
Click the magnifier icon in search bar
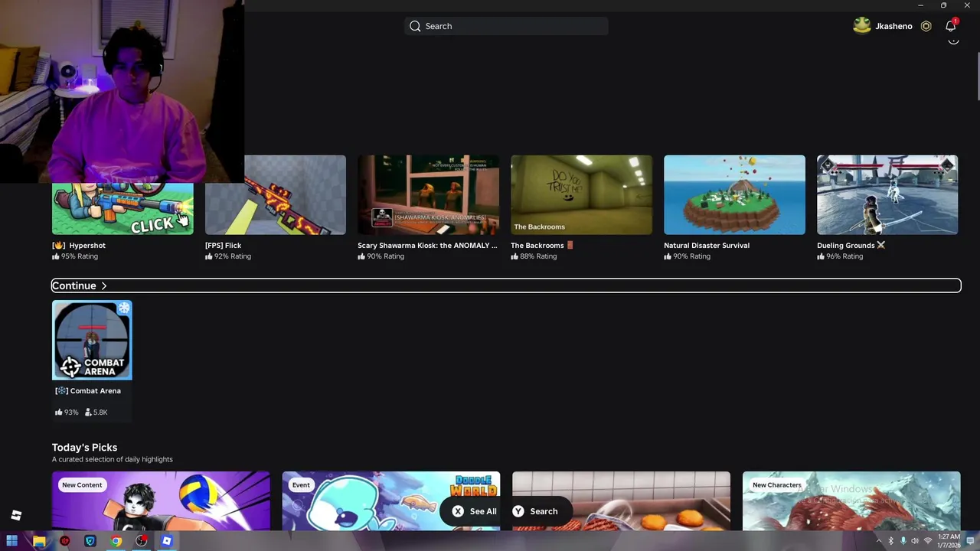pos(415,26)
